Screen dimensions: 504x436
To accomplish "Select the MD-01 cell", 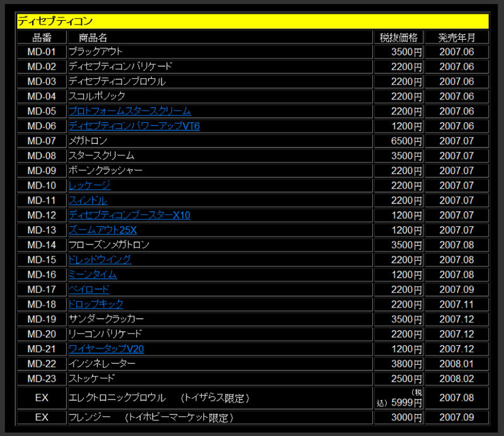I will tap(42, 52).
